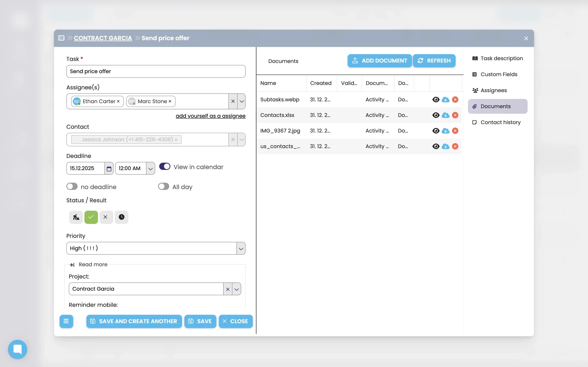The height and width of the screenshot is (367, 588).
Task: Select the postponed clock status icon
Action: 122,217
